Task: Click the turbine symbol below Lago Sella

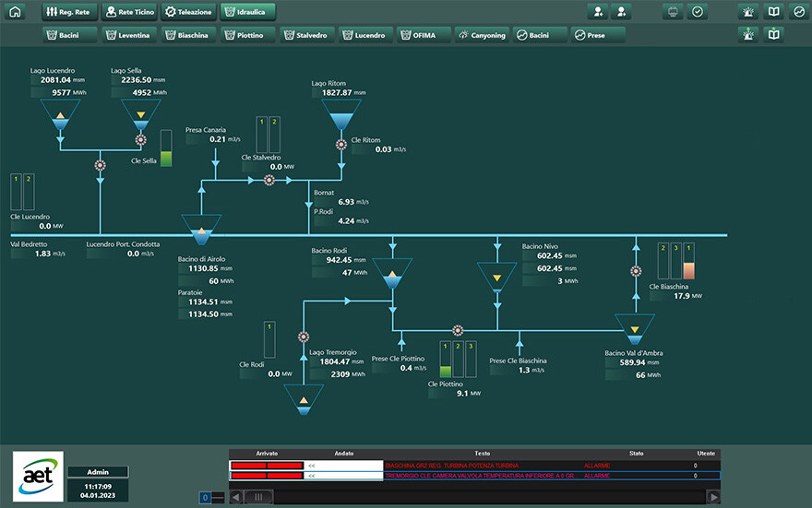Action: coord(141,139)
